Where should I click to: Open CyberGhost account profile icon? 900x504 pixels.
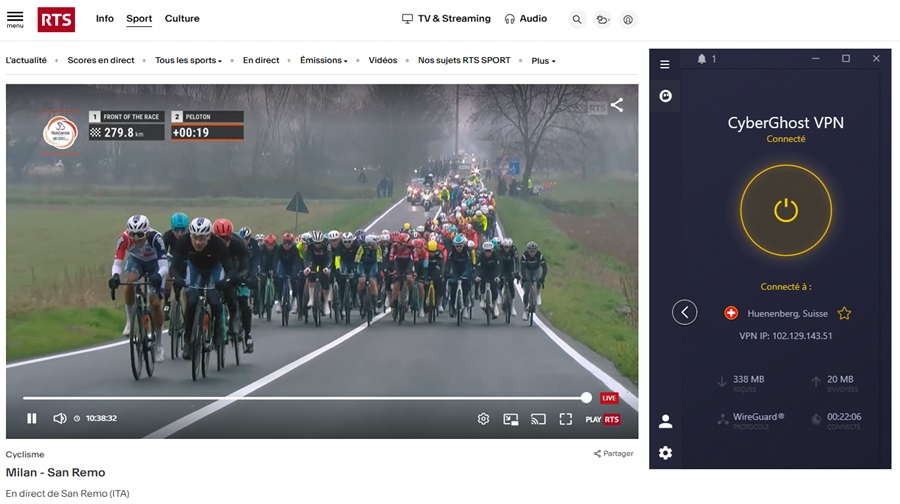tap(665, 421)
